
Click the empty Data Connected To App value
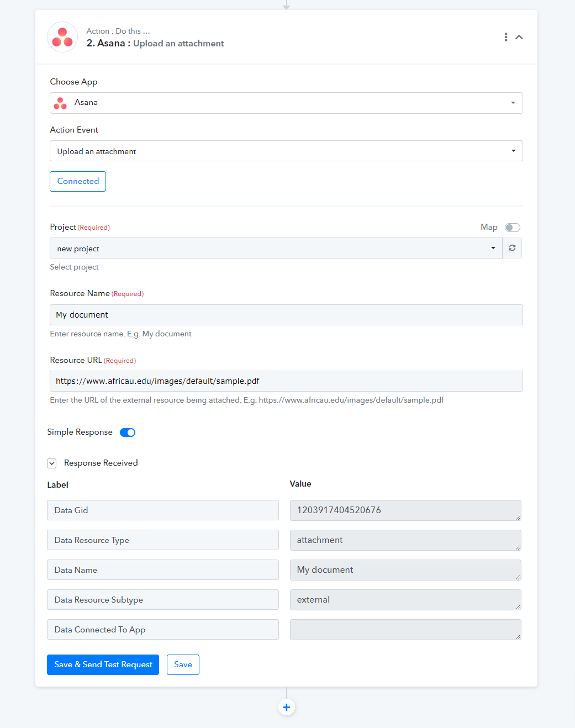point(405,630)
